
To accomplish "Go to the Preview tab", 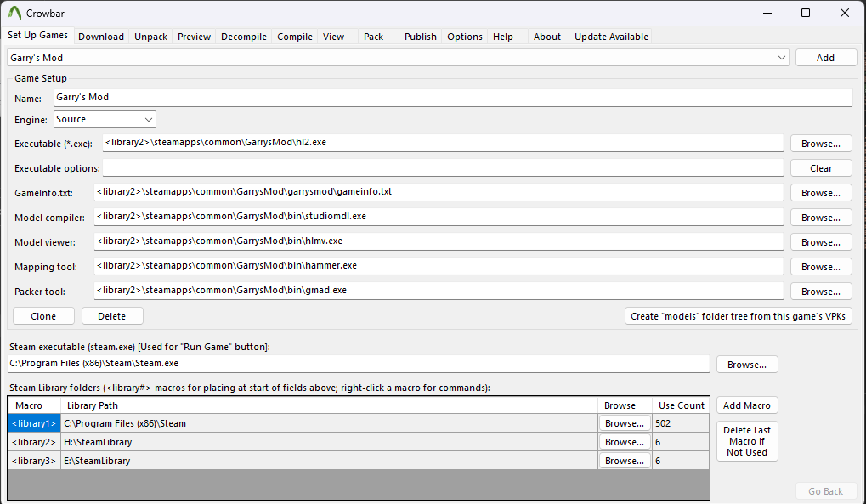I will [194, 37].
